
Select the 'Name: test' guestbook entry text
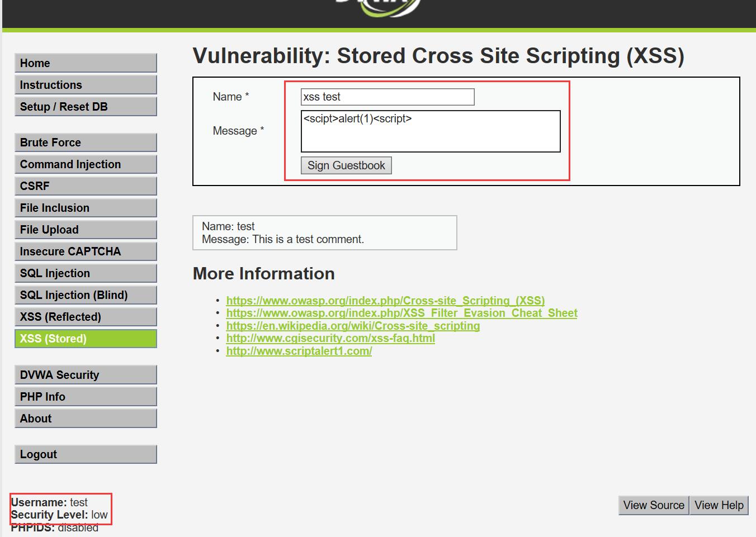[x=228, y=226]
